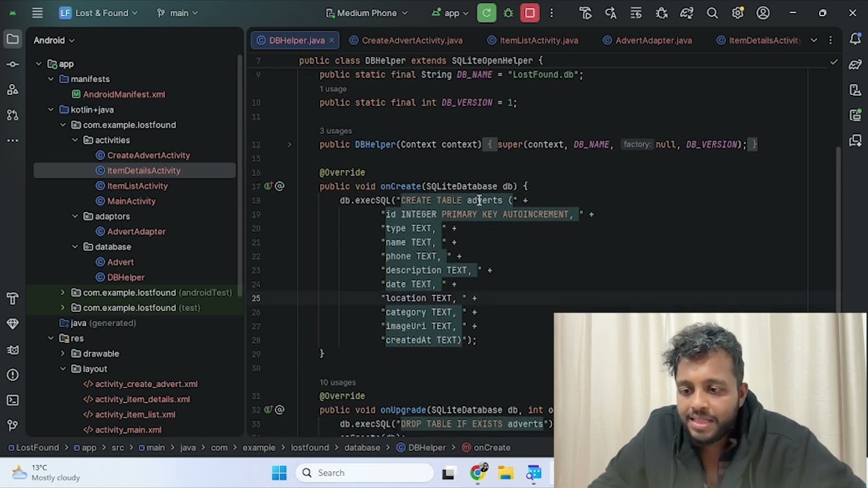The width and height of the screenshot is (868, 488).
Task: Click the override gutter icon beside onCreate
Action: (x=268, y=186)
